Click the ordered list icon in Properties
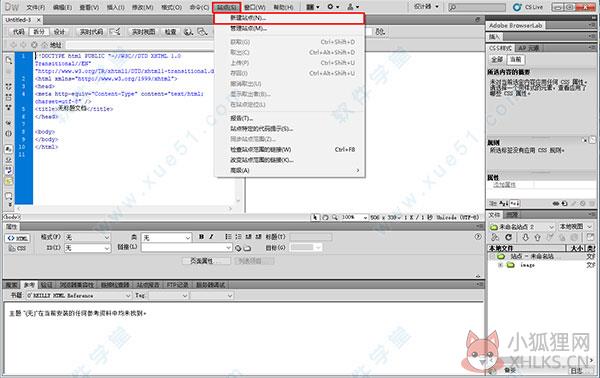The image size is (600, 378). click(238, 237)
